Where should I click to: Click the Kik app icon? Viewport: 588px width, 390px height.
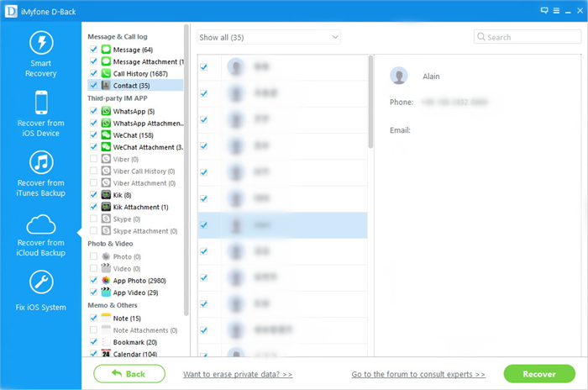pos(106,195)
